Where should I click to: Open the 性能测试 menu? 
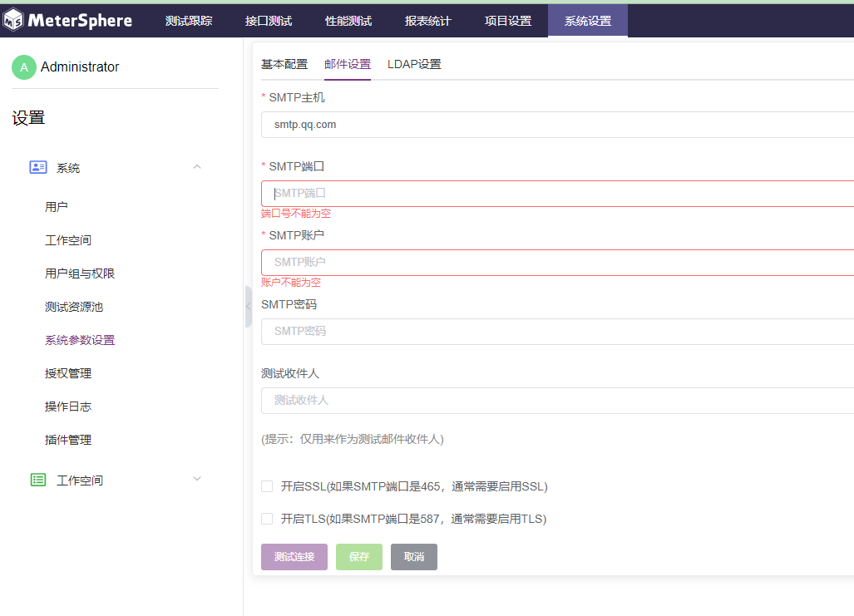(x=348, y=20)
